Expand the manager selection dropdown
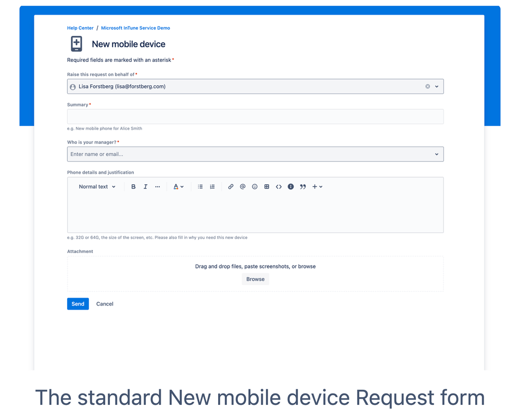Screen dimensions: 520x420 pyautogui.click(x=436, y=154)
